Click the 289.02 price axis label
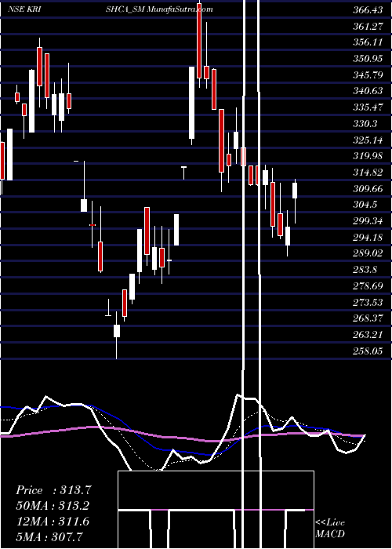392x549 pixels. pos(368,253)
